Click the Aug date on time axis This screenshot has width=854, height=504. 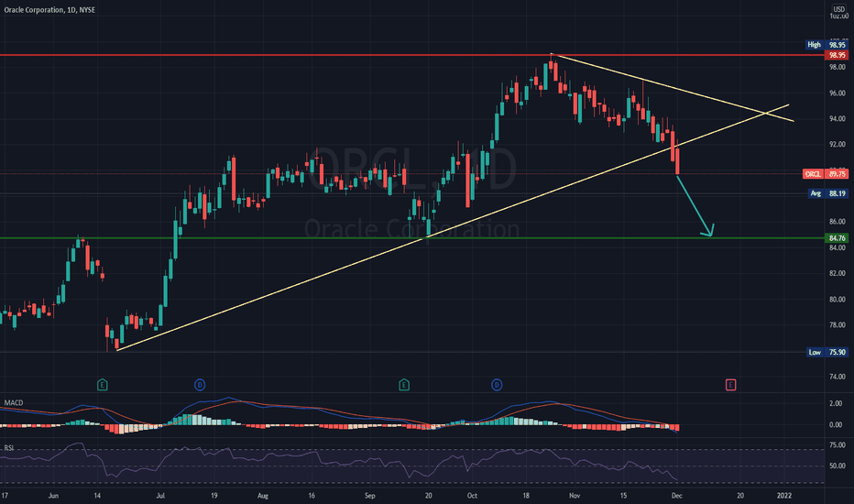(262, 496)
